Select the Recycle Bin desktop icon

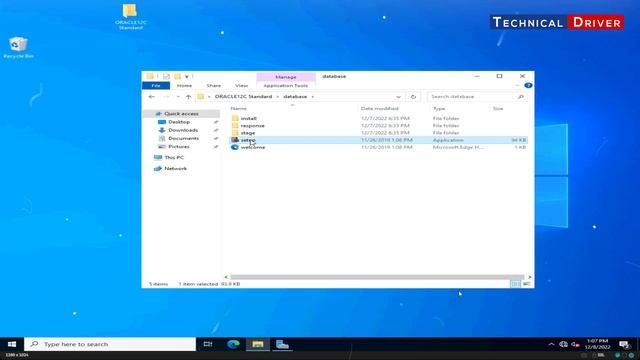click(18, 48)
